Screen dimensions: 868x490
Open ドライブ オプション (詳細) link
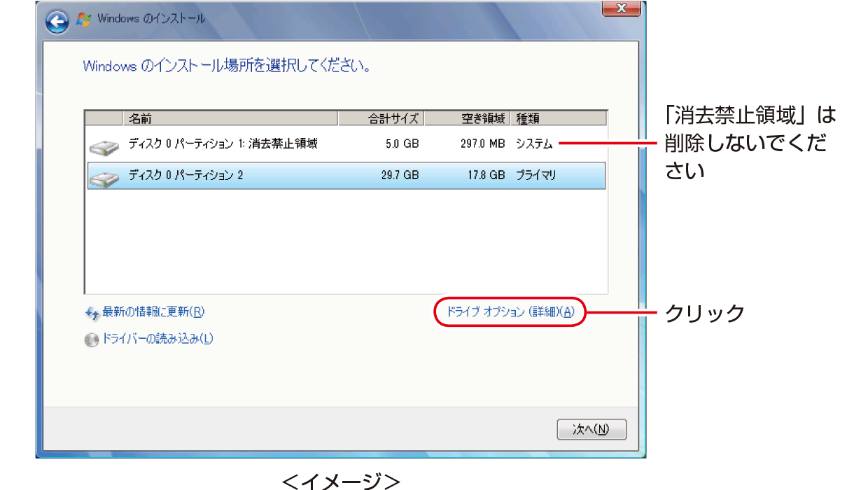(x=510, y=312)
